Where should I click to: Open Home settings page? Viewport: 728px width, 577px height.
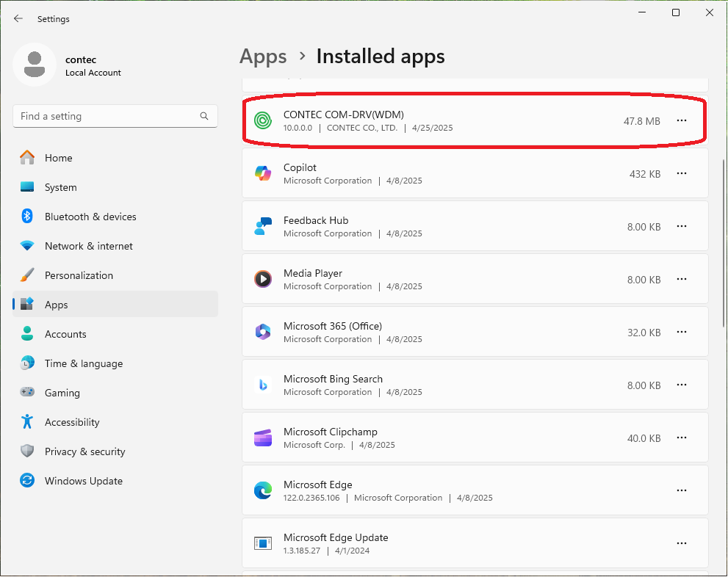click(x=115, y=158)
